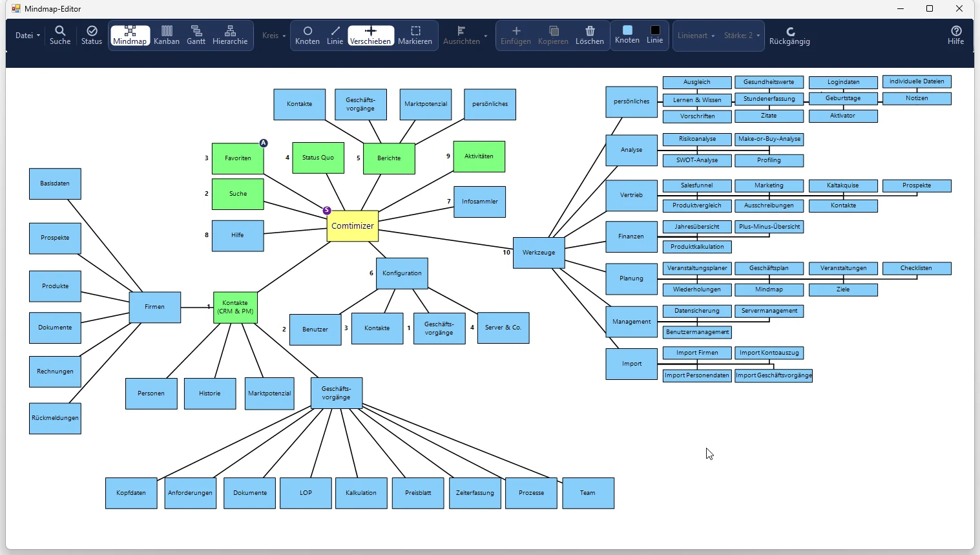Select the Konfiguration node
The width and height of the screenshot is (980, 555).
[402, 273]
